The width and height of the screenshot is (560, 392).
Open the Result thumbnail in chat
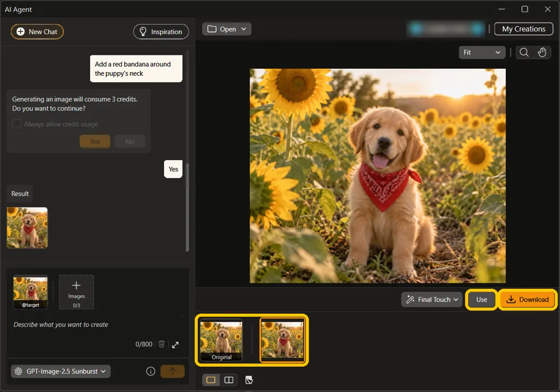[x=27, y=228]
